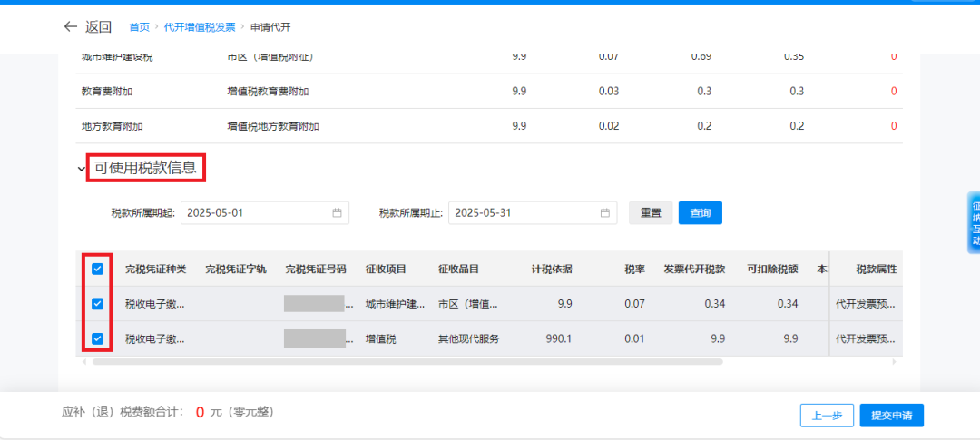Click the 返回 text
Image resolution: width=980 pixels, height=441 pixels.
(x=98, y=26)
